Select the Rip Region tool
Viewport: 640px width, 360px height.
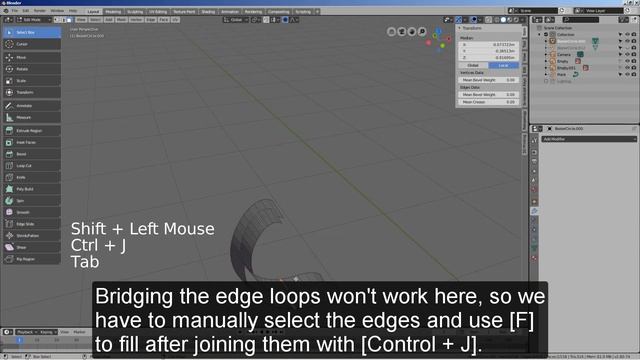[32, 259]
